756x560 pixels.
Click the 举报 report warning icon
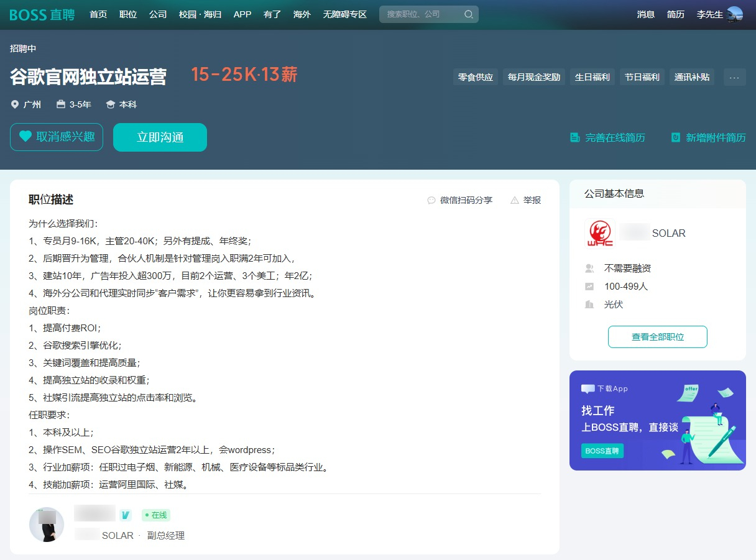pyautogui.click(x=514, y=200)
